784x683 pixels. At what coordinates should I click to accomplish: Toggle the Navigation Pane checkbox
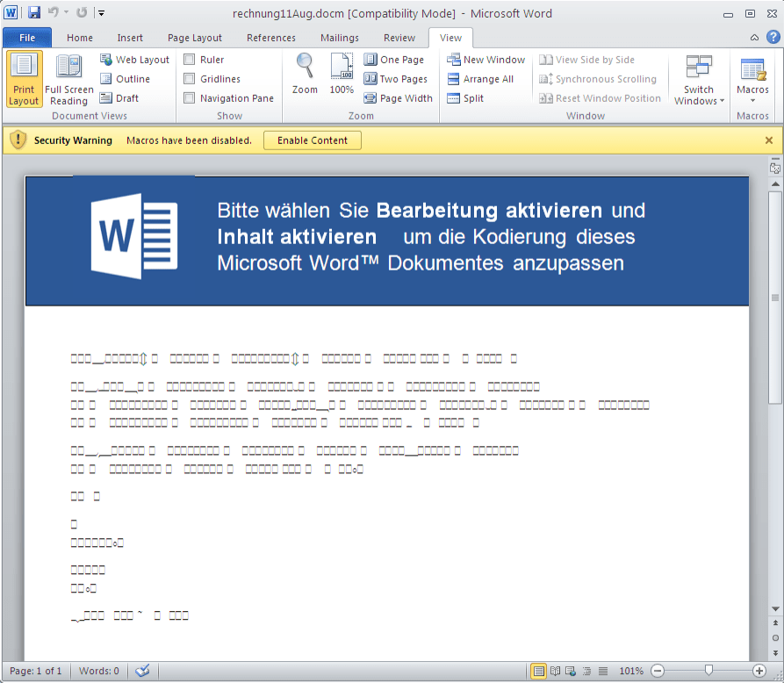tap(190, 98)
